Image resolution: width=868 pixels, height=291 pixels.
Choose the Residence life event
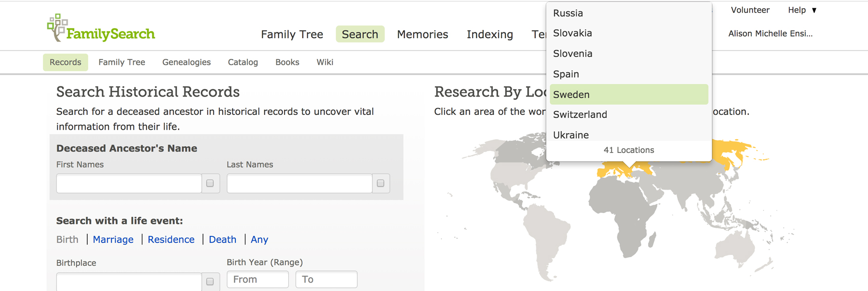click(x=171, y=239)
